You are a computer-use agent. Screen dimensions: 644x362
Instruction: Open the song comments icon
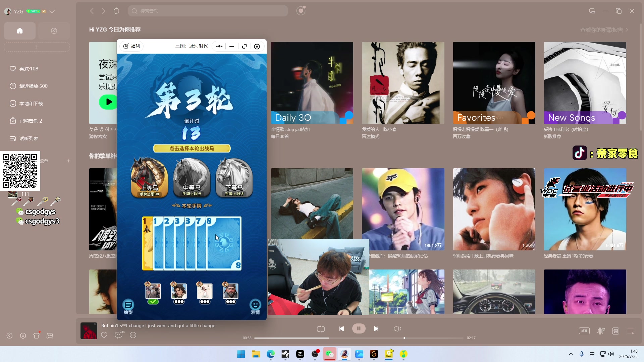[119, 335]
